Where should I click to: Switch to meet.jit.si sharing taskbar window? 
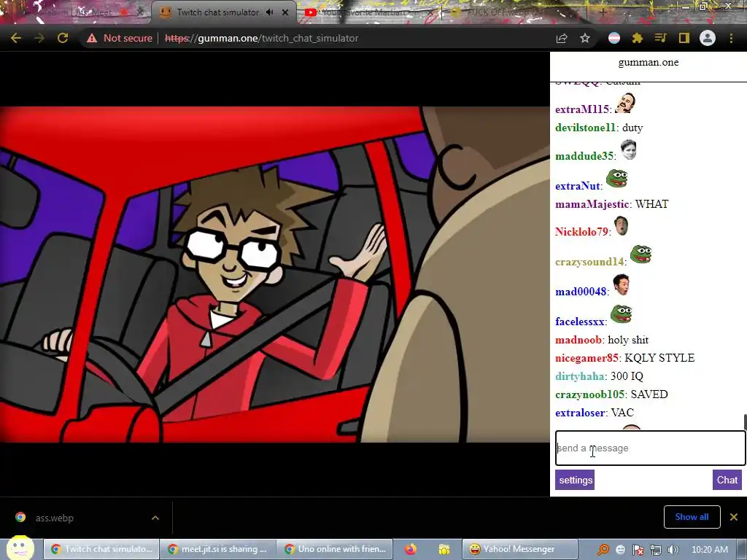pyautogui.click(x=217, y=549)
